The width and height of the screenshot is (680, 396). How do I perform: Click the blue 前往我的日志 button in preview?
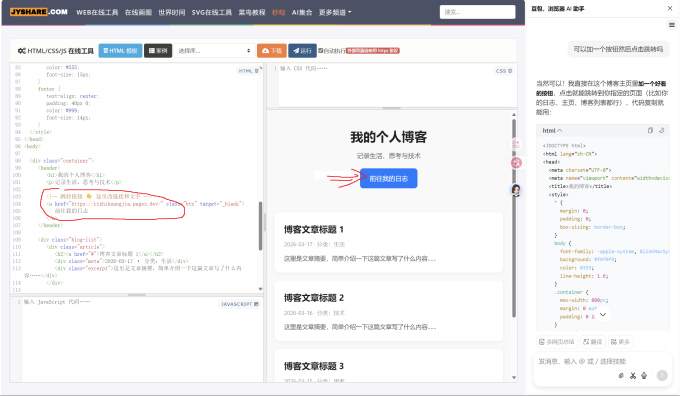(389, 178)
